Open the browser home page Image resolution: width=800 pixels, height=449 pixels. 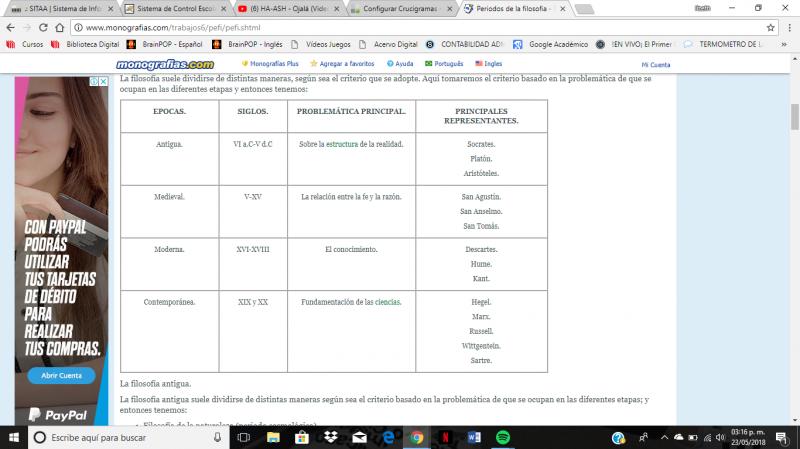60,28
